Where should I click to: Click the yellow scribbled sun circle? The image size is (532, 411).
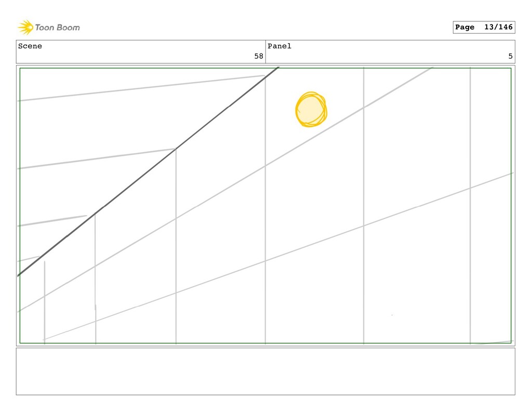click(311, 109)
